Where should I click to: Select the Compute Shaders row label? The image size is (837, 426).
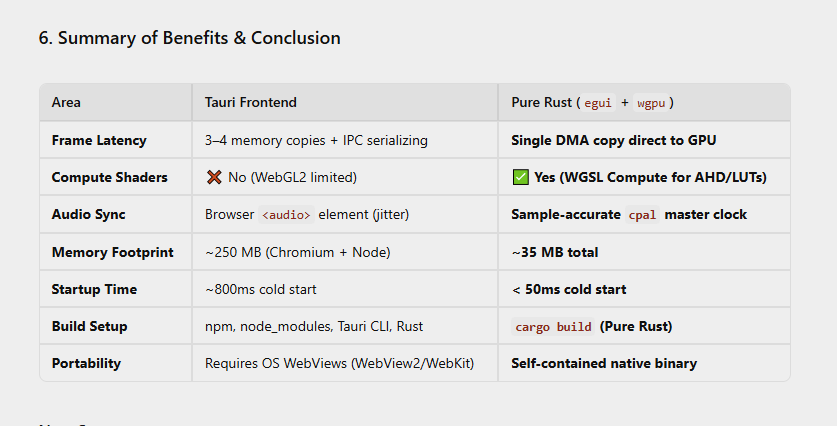109,177
